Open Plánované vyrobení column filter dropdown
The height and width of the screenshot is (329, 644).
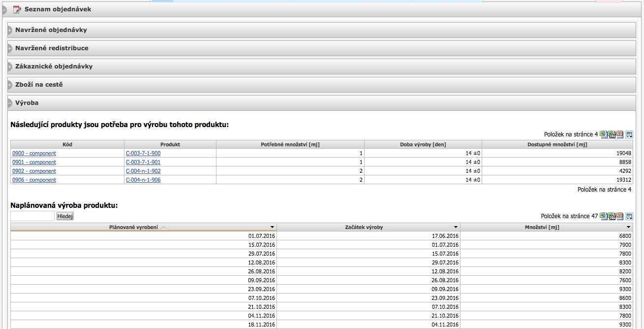272,227
